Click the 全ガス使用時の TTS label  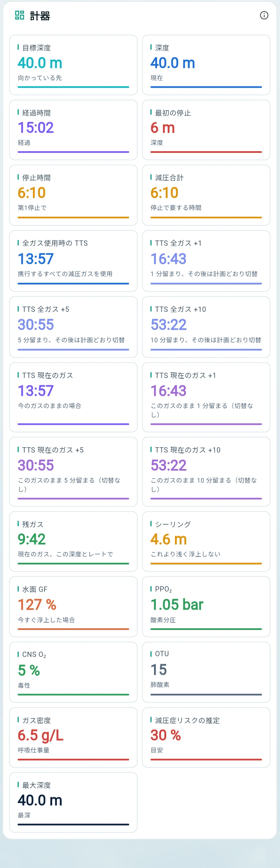click(x=55, y=243)
